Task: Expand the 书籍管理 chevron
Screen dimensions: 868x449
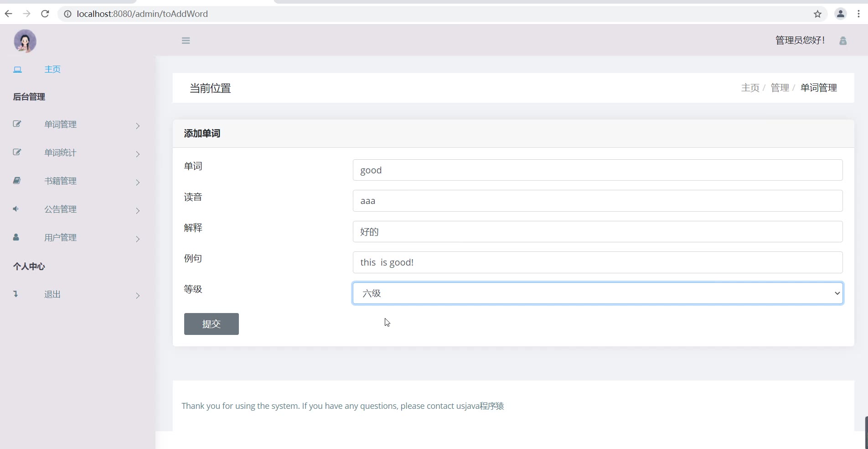Action: tap(138, 183)
